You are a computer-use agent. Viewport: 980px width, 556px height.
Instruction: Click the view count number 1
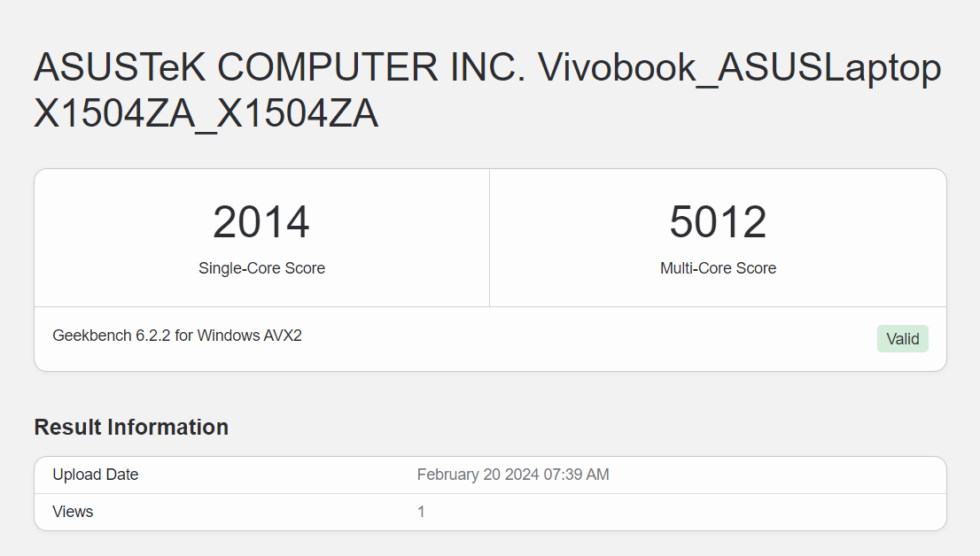point(422,512)
